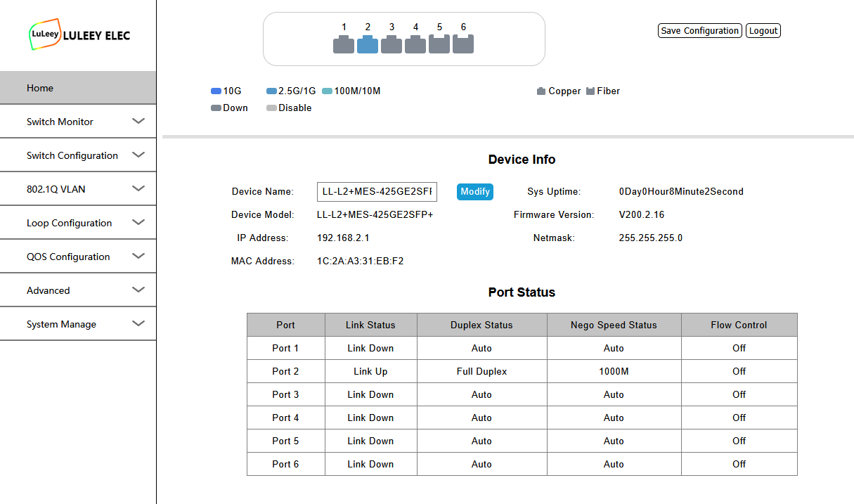Expand 802.1Q VLAN chevron
854x504 pixels.
pos(138,188)
